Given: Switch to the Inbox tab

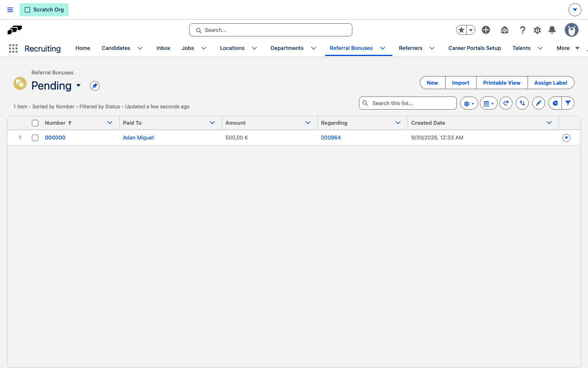Looking at the screenshot, I should click(x=163, y=48).
